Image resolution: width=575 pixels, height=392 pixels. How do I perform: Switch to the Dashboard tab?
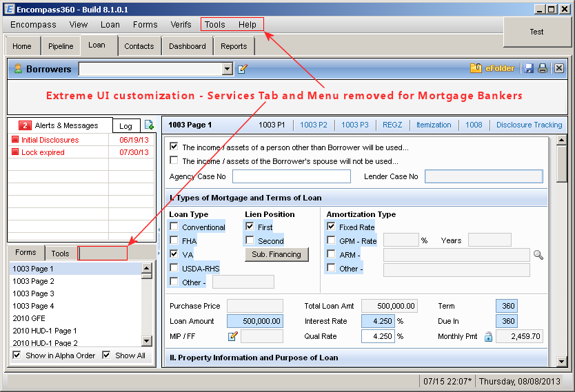click(188, 46)
